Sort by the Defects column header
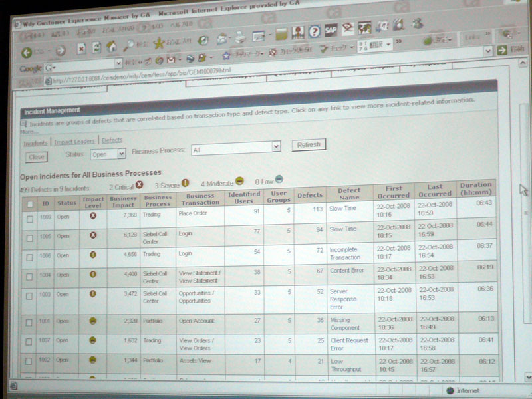 tap(310, 195)
